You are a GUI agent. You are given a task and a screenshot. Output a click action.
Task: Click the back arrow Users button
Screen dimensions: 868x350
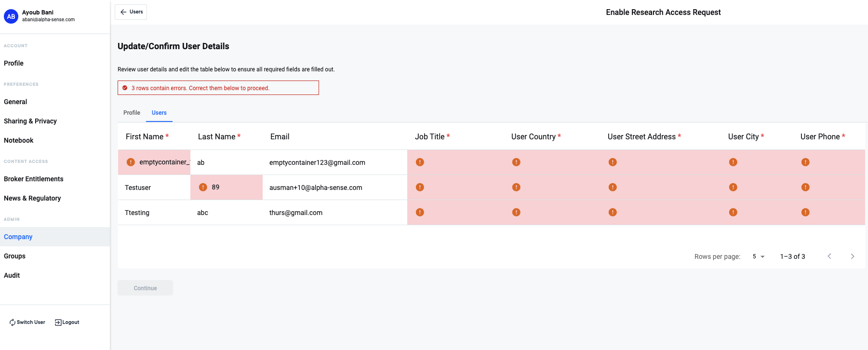[131, 12]
